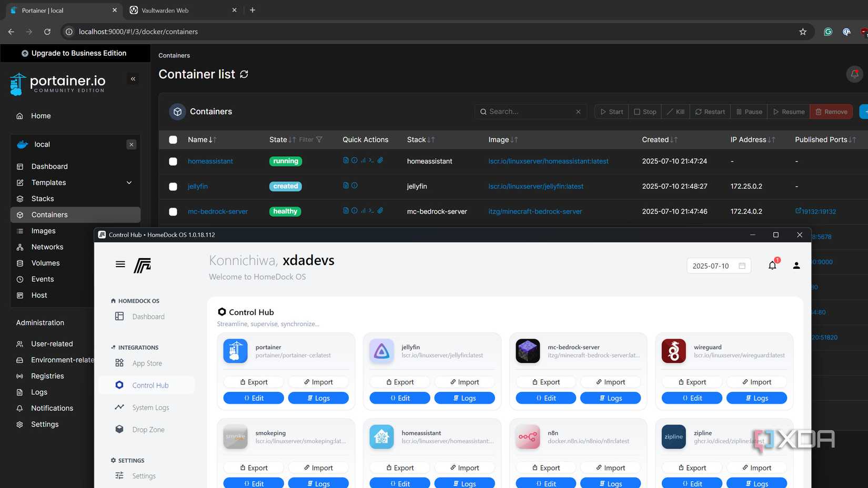Refresh the Container list
Viewport: 868px width, 488px height.
[244, 74]
